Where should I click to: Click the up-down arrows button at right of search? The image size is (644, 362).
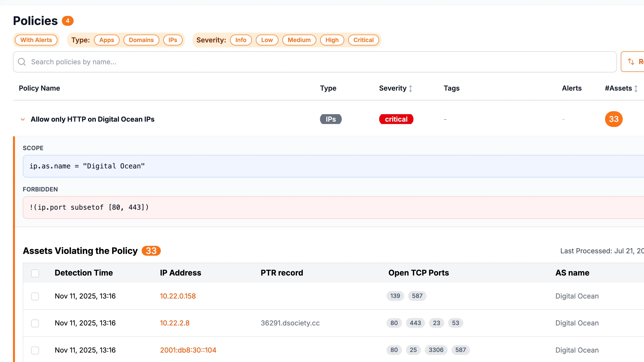(632, 62)
